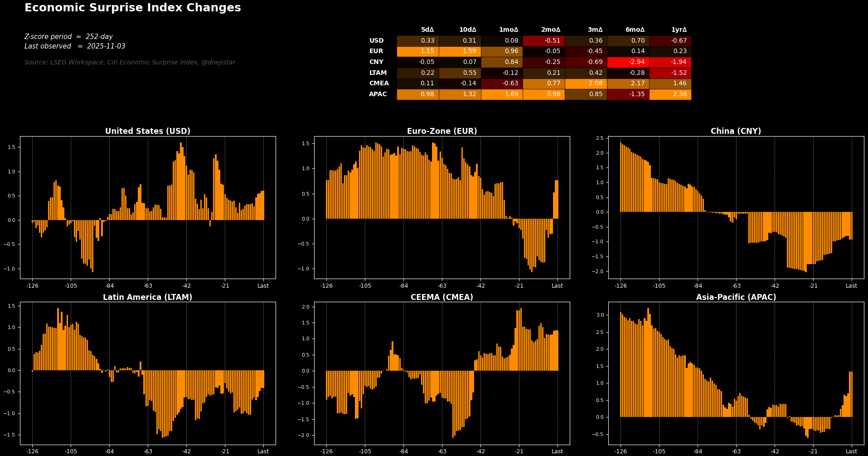Select the APAC 2.36 heatmap cell
Image resolution: width=868 pixels, height=456 pixels.
point(670,94)
